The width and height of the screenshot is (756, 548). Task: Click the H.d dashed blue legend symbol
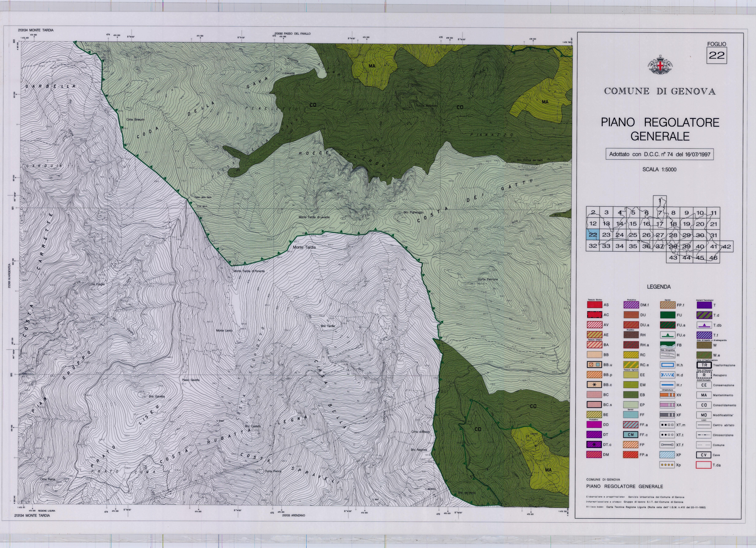coord(668,375)
